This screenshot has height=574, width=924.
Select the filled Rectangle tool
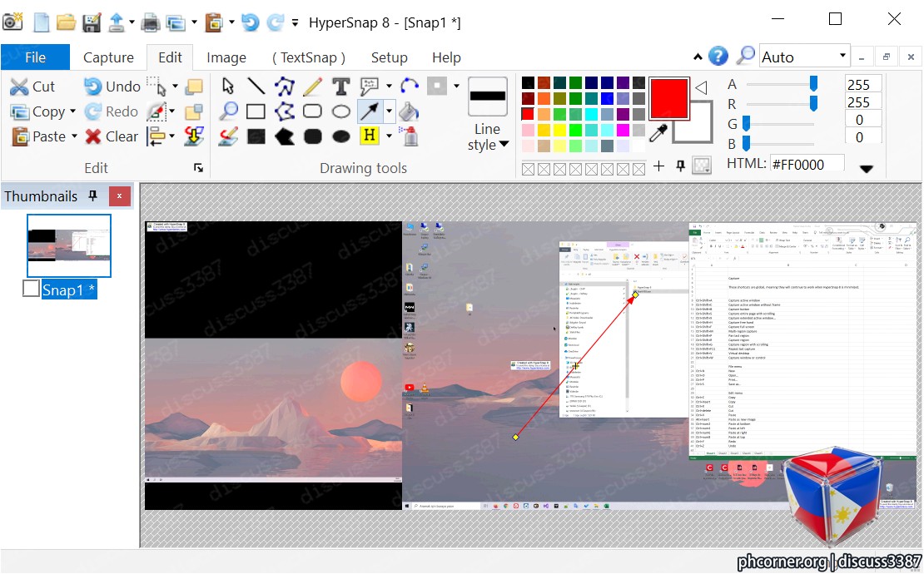256,136
